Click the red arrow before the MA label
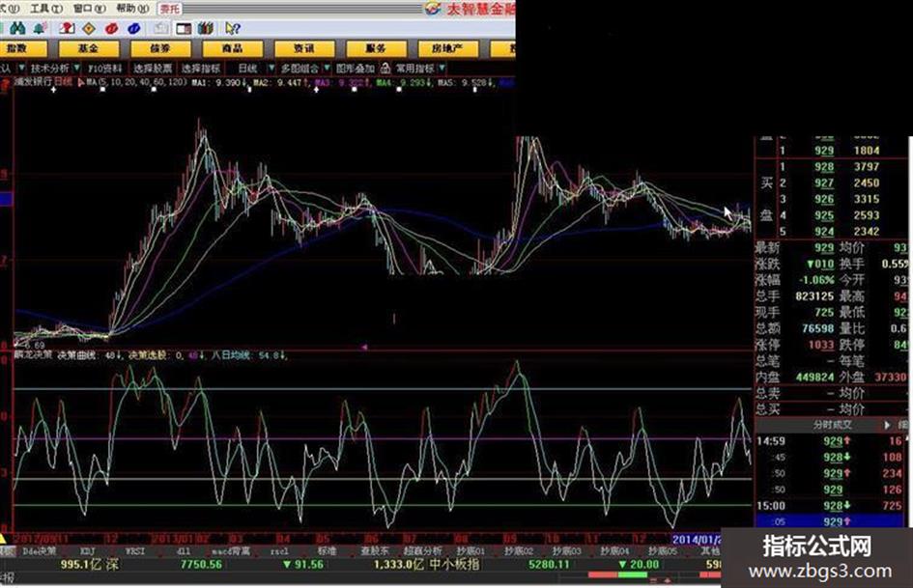This screenshot has height=588, width=913. tap(81, 83)
